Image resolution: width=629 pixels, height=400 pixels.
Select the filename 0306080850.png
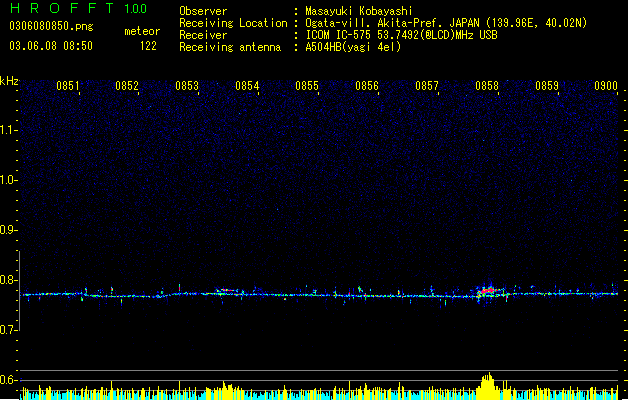(x=51, y=27)
